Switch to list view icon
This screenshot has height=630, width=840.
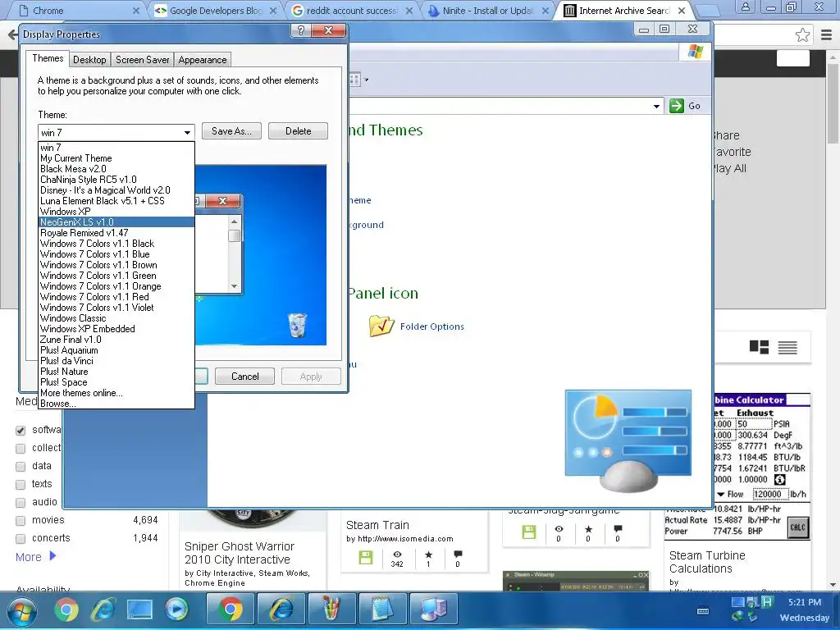[787, 348]
